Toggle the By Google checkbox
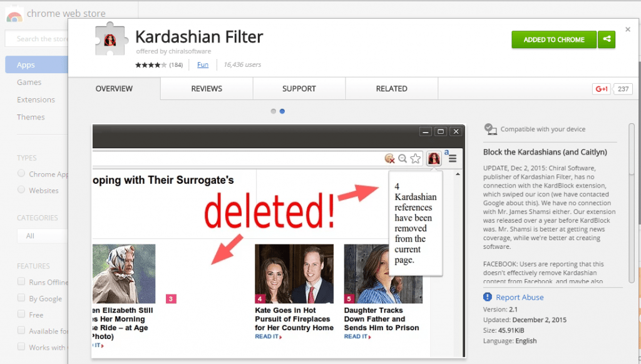Screen dimensions: 641x364 point(21,298)
